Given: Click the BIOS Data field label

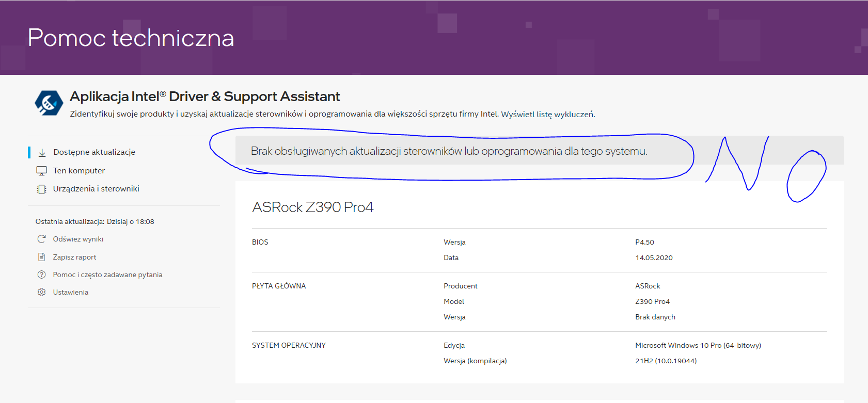Looking at the screenshot, I should (x=451, y=257).
